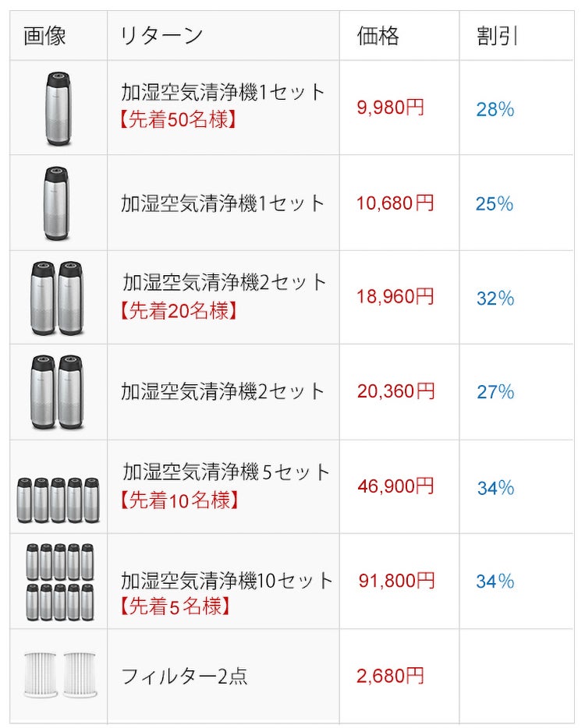
Task: Click the 28% discount value
Action: point(495,110)
